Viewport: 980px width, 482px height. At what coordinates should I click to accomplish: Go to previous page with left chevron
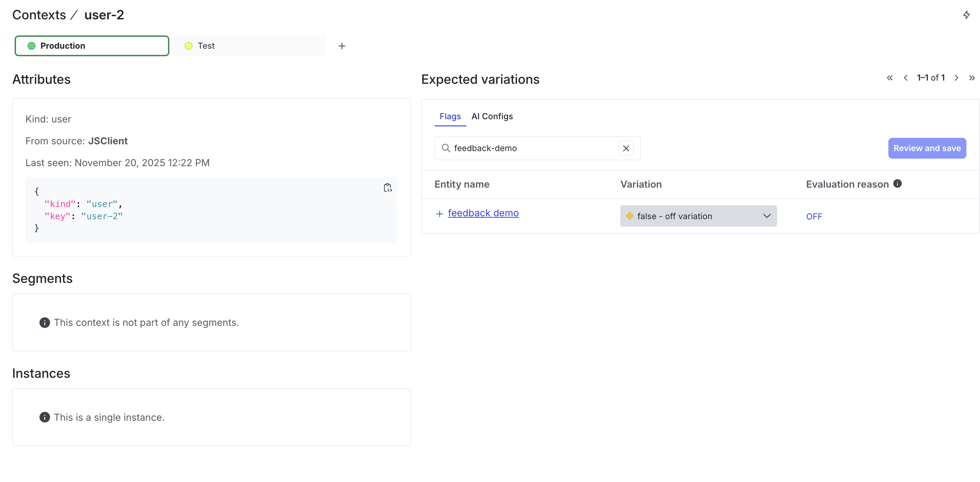coord(906,78)
